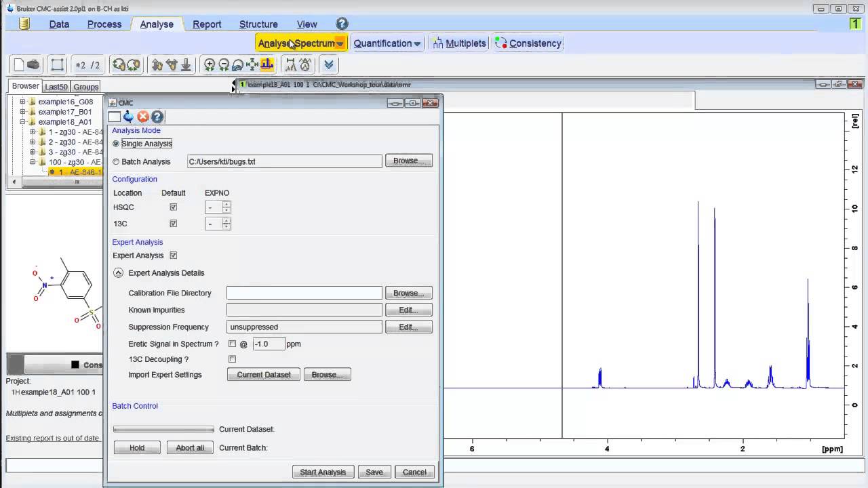Click the Current Dataset import button
Screen dimensions: 868x488
click(x=264, y=375)
